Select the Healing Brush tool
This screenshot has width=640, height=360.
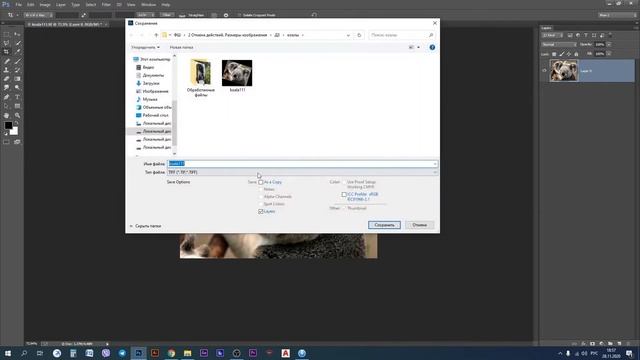6,61
